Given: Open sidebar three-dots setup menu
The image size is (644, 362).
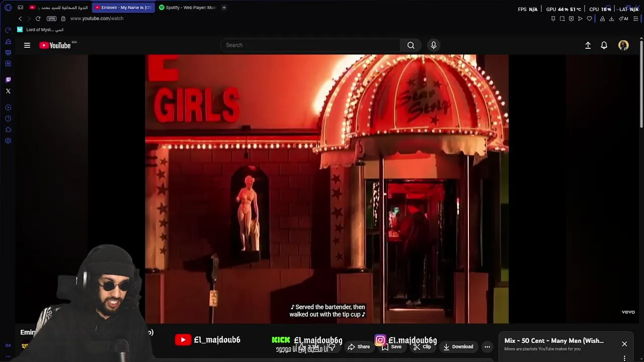Looking at the screenshot, I should [8, 356].
